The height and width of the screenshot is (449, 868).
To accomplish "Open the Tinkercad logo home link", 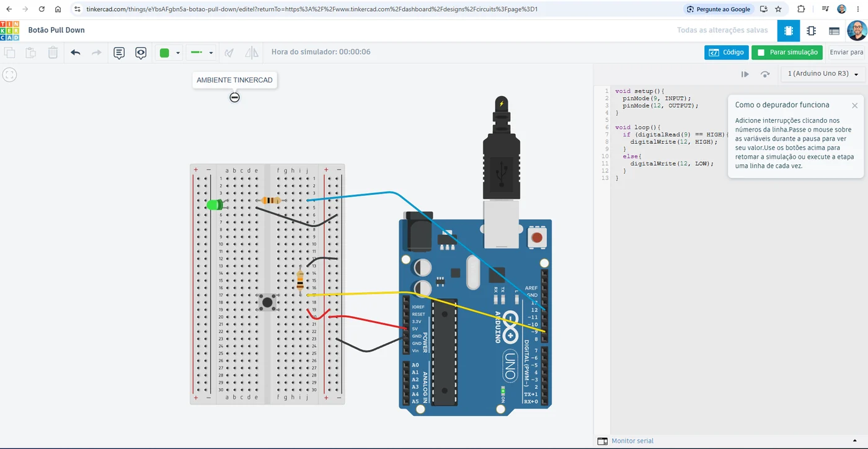I will (10, 30).
